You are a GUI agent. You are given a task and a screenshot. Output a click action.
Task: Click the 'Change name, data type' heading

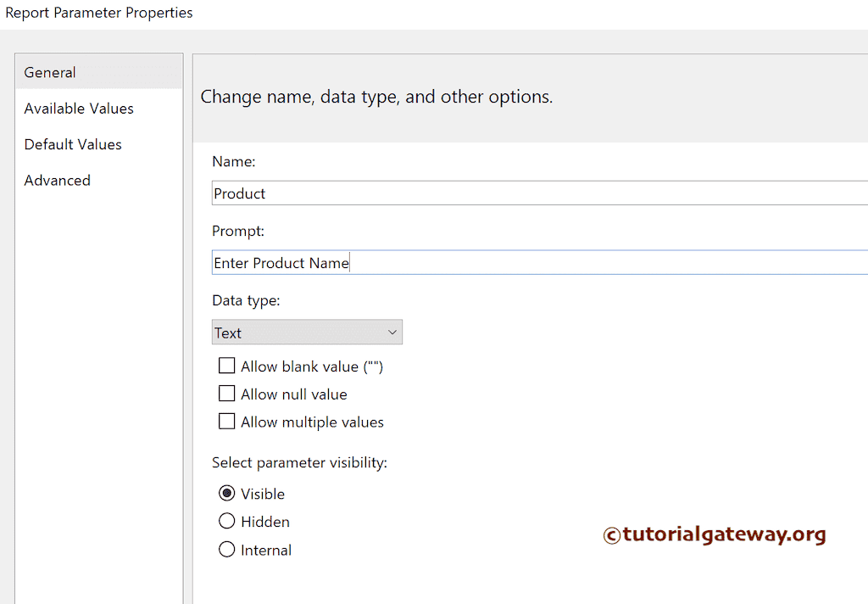376,97
